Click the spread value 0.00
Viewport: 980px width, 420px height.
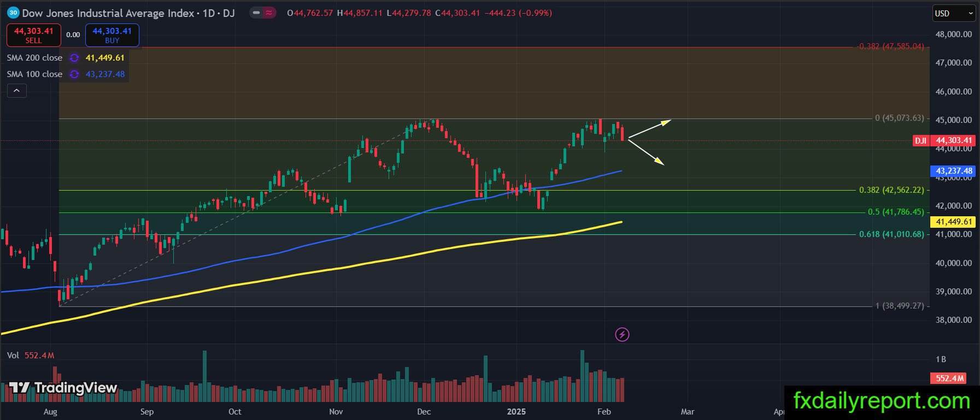pyautogui.click(x=73, y=35)
